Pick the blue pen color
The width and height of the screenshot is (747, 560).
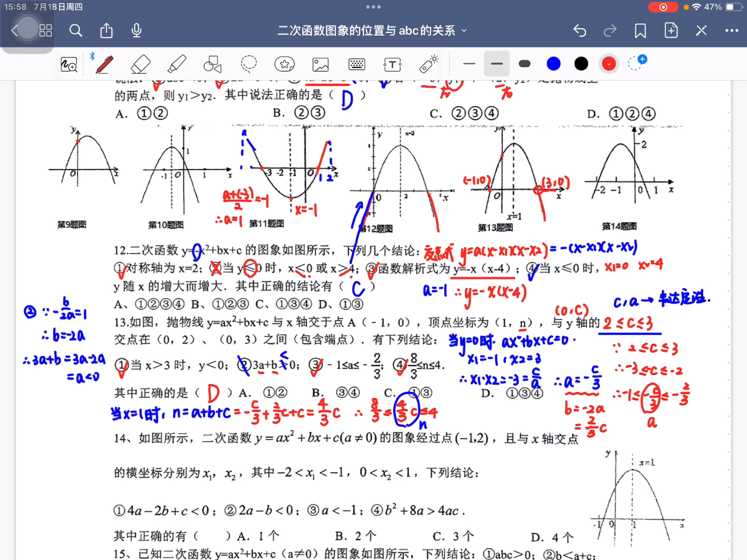click(554, 64)
